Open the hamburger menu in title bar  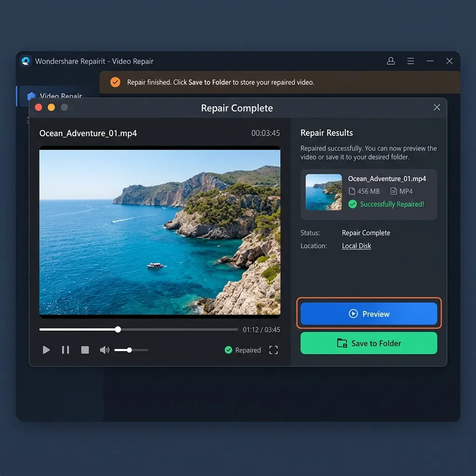coord(410,61)
